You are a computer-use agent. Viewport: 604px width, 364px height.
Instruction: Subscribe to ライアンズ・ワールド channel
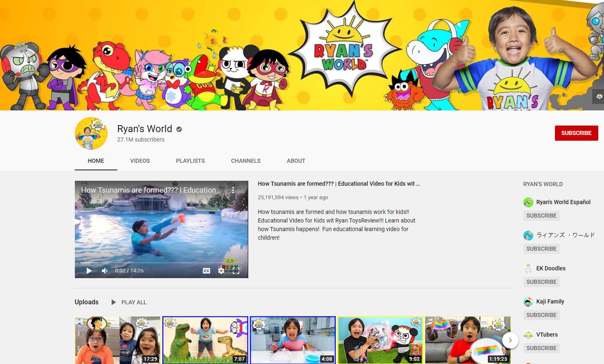point(541,249)
